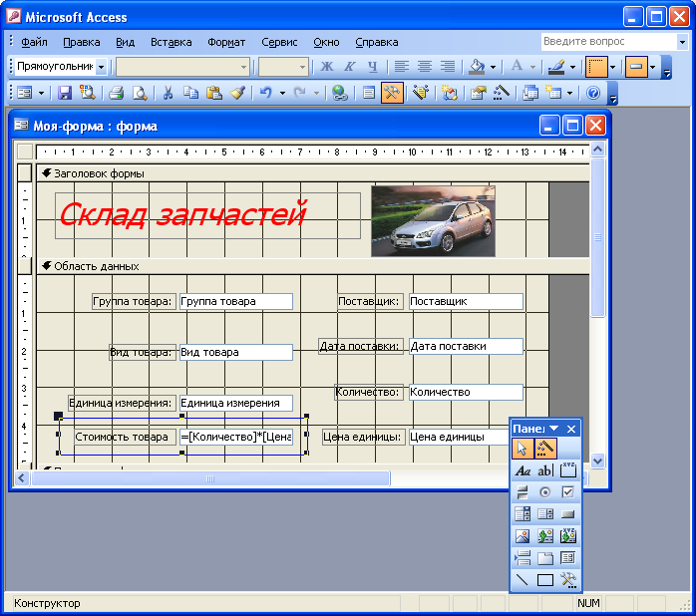
Task: Click the Copy icon on toolbar
Action: (191, 93)
